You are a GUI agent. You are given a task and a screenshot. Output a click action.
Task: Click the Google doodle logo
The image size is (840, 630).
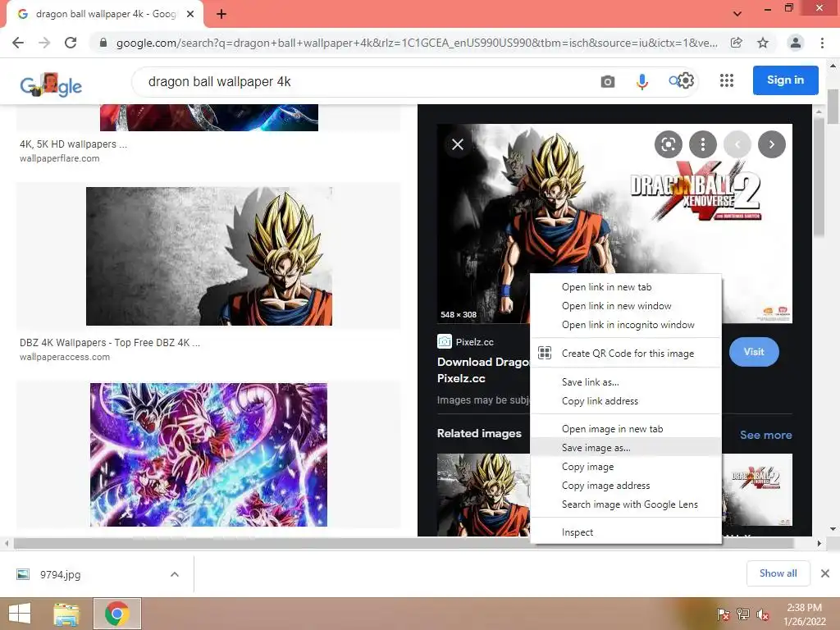pos(51,84)
